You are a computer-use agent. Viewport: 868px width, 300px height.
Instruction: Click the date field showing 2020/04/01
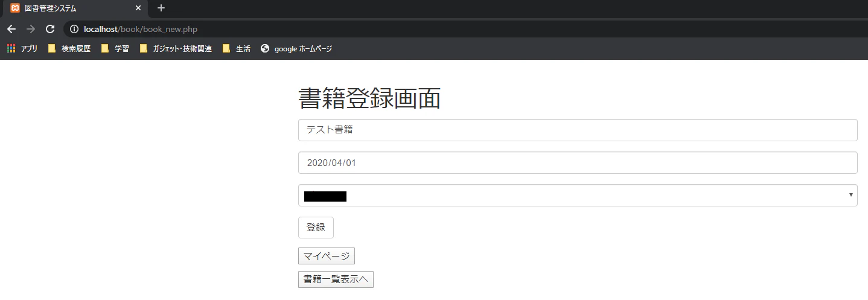coord(578,162)
